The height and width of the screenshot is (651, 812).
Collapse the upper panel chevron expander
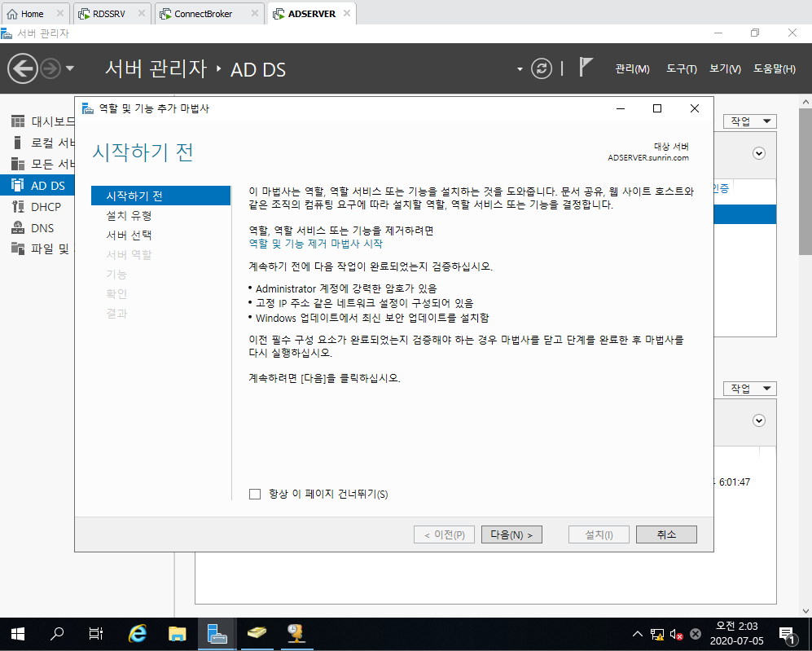[759, 153]
